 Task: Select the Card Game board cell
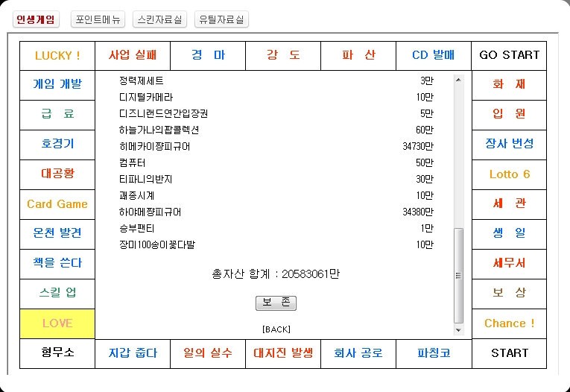[57, 204]
